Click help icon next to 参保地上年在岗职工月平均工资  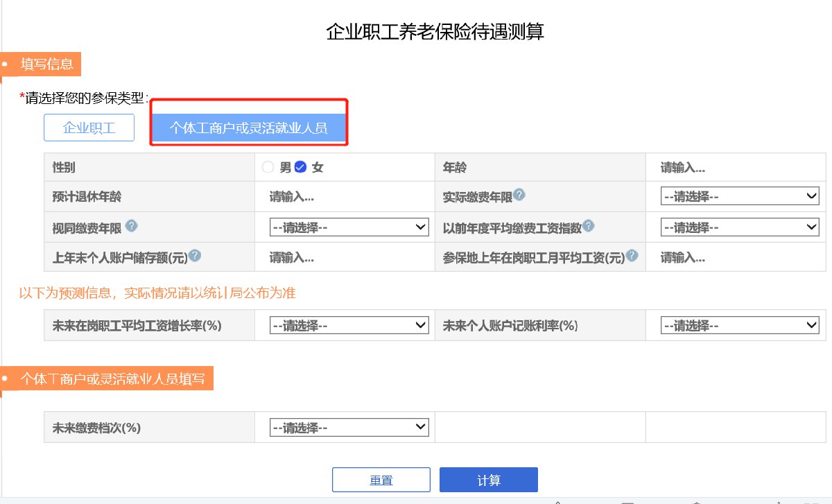click(632, 256)
